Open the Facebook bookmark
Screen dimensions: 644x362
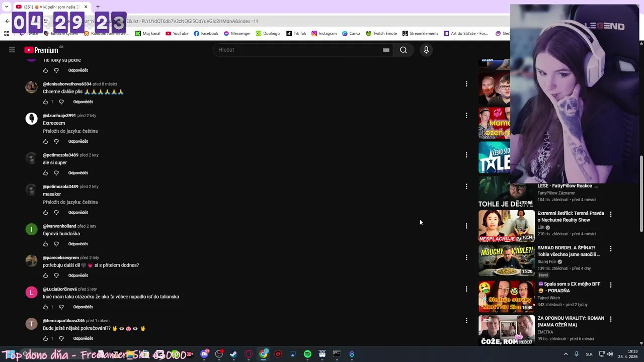(206, 33)
